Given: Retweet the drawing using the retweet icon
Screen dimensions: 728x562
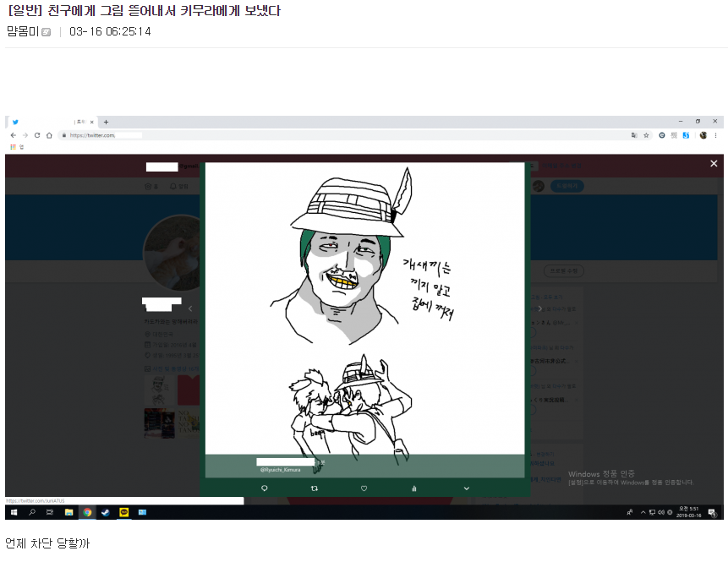Looking at the screenshot, I should click(x=315, y=488).
